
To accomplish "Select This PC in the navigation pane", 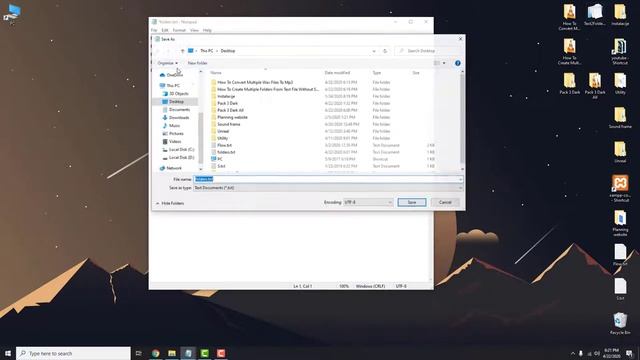I will point(173,86).
